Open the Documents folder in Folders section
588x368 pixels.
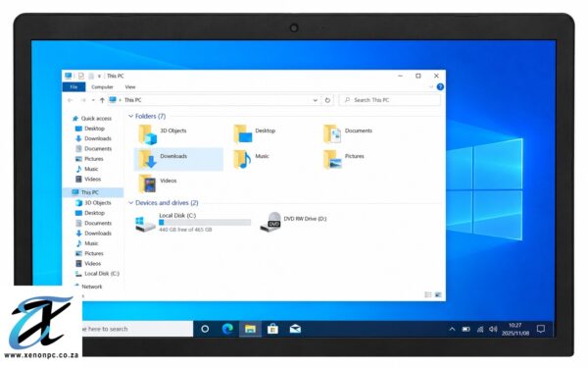tap(348, 134)
